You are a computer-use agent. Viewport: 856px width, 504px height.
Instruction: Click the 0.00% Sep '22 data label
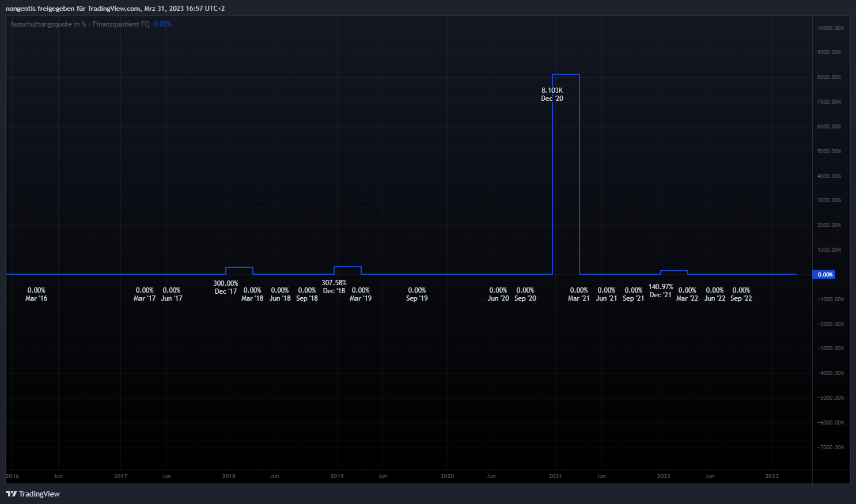[x=741, y=294]
